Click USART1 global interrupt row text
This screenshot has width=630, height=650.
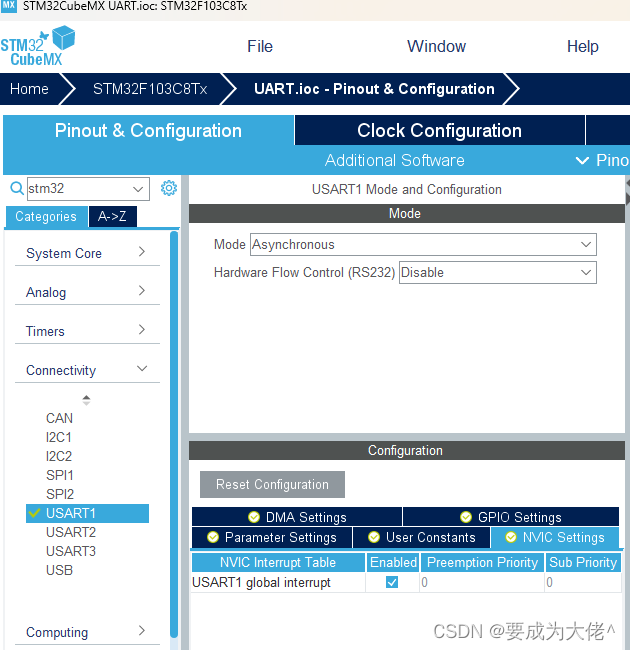[x=262, y=582]
